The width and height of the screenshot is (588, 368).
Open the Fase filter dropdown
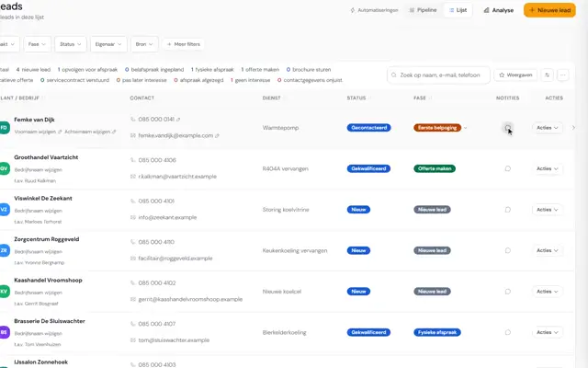37,44
